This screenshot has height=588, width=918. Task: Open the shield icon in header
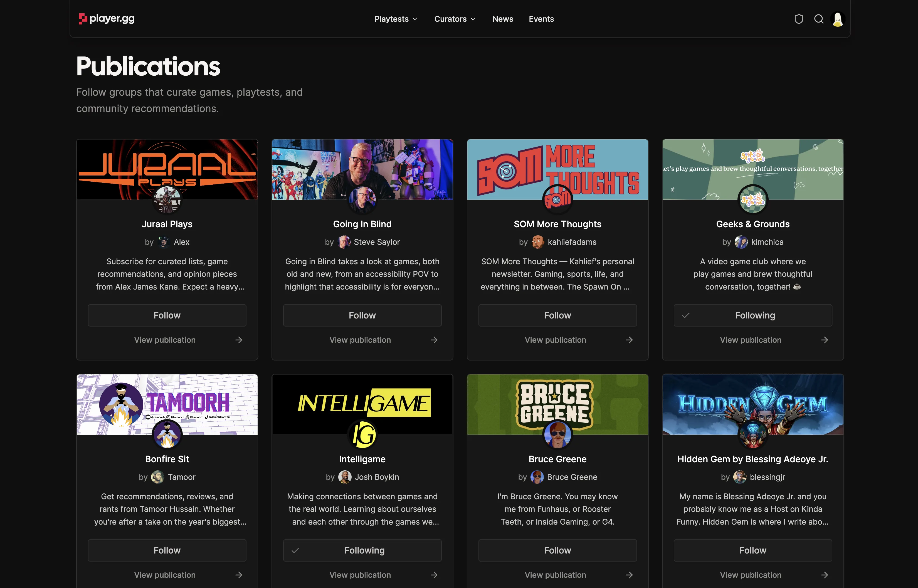pos(798,19)
